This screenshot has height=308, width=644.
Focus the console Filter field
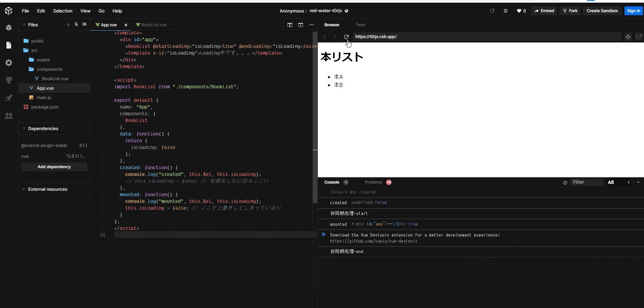pyautogui.click(x=587, y=182)
